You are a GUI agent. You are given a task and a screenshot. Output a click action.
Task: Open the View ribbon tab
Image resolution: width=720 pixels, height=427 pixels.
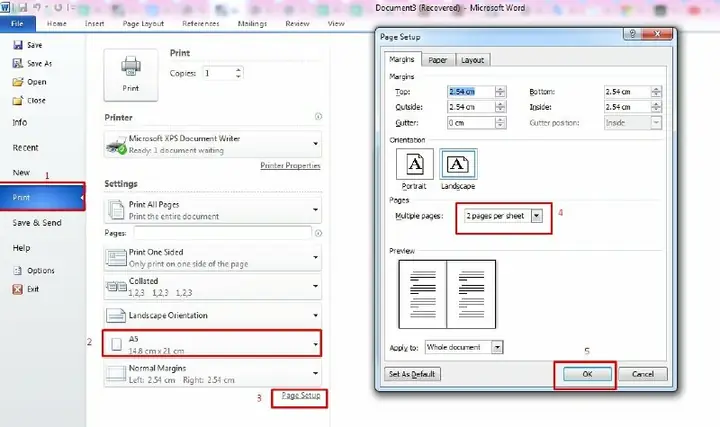coord(336,23)
